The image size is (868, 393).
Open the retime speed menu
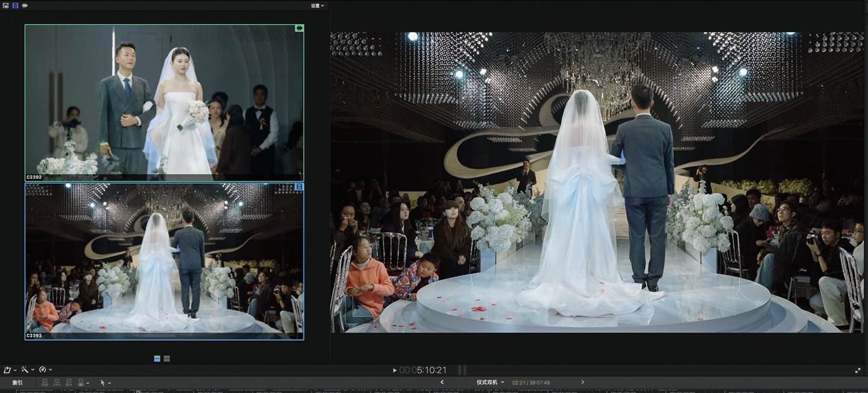tap(45, 369)
